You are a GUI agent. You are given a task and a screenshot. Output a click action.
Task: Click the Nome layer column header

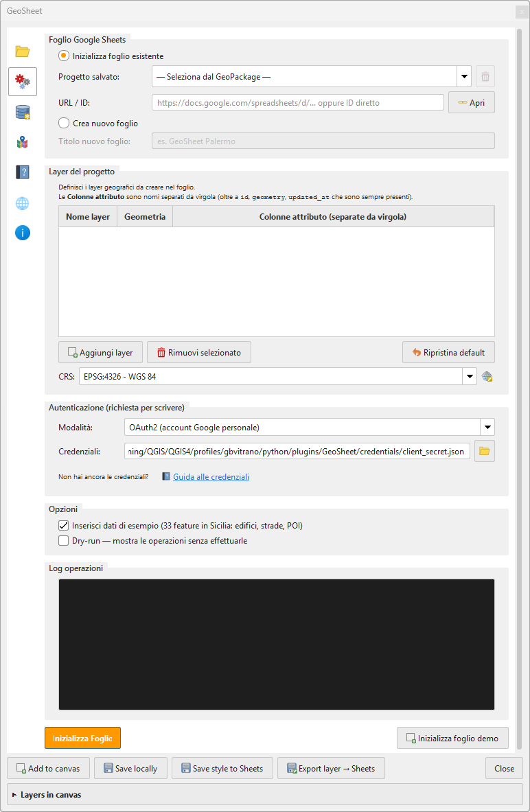point(88,216)
